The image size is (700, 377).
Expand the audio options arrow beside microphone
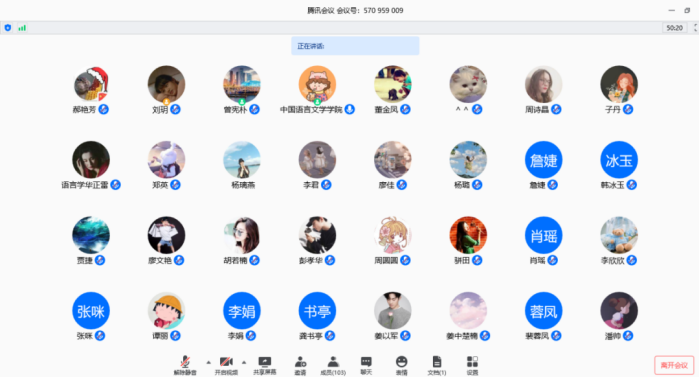(208, 362)
